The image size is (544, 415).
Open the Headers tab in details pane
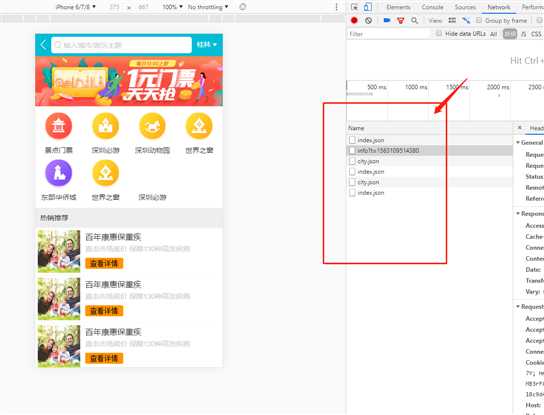[536, 128]
